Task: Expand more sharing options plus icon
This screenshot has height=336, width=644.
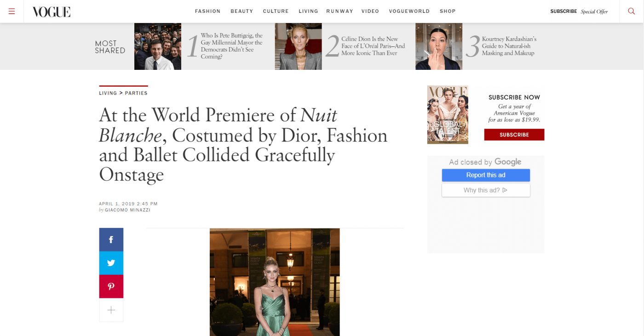Action: click(111, 310)
